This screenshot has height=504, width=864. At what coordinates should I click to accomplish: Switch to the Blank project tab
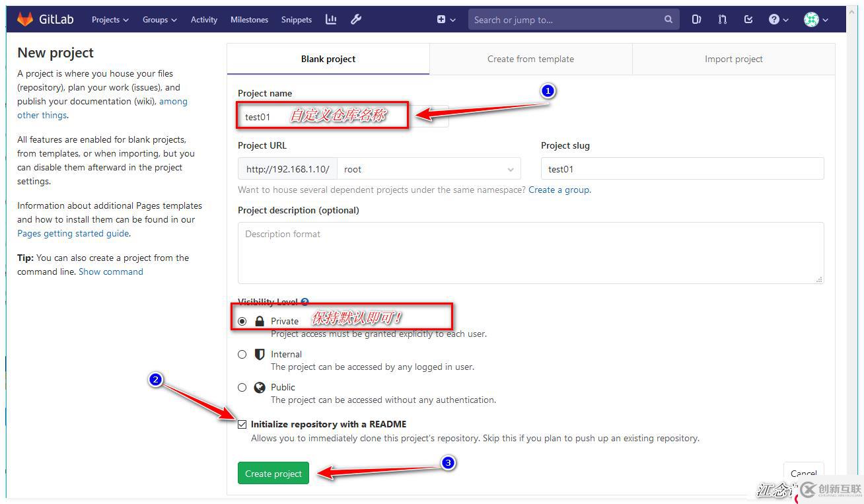(328, 59)
